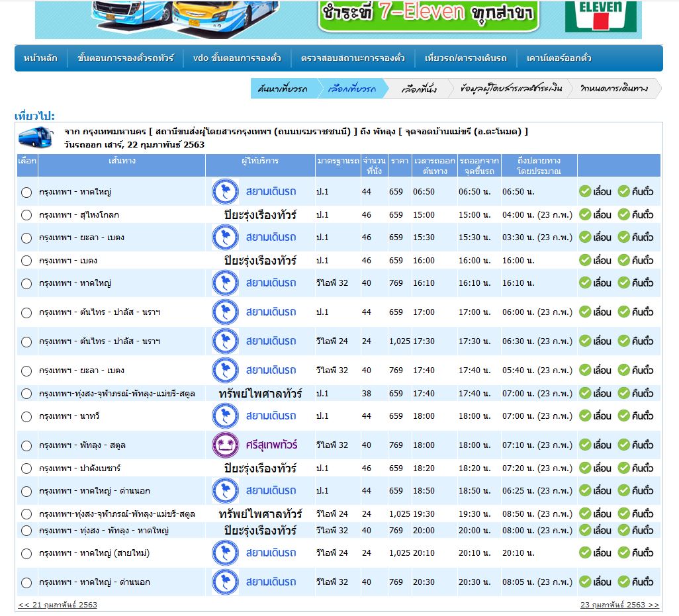This screenshot has width=679, height=616.
Task: Click เลื่อน check icon in 15:00 row
Action: (585, 214)
